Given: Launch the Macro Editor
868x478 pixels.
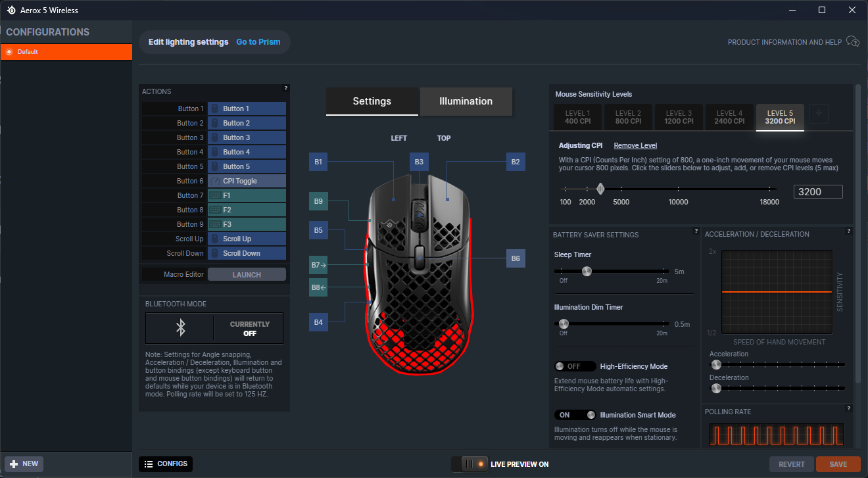Looking at the screenshot, I should [247, 275].
